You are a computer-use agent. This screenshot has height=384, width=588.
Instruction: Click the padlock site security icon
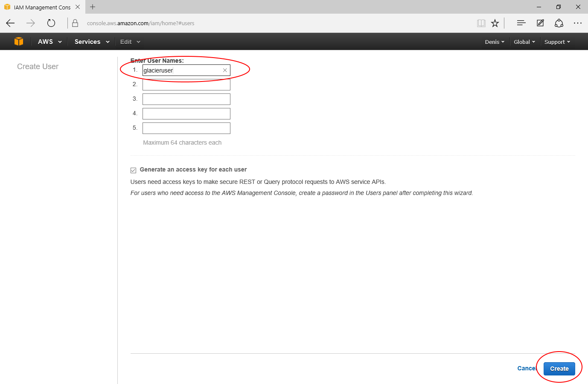[75, 23]
